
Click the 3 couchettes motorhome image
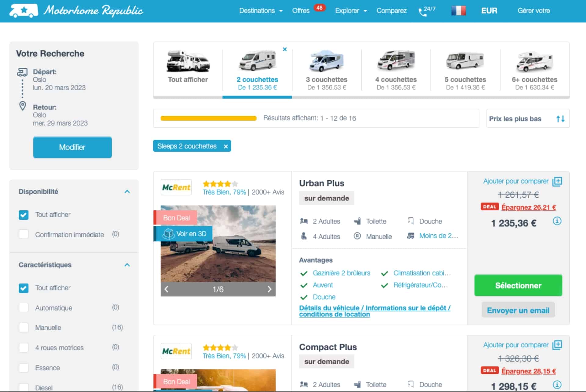pos(327,61)
